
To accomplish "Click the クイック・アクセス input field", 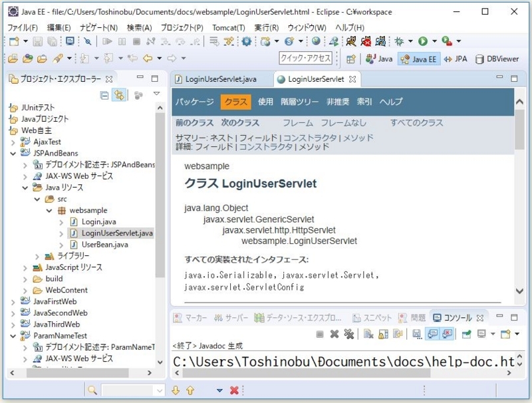I will click(x=305, y=58).
